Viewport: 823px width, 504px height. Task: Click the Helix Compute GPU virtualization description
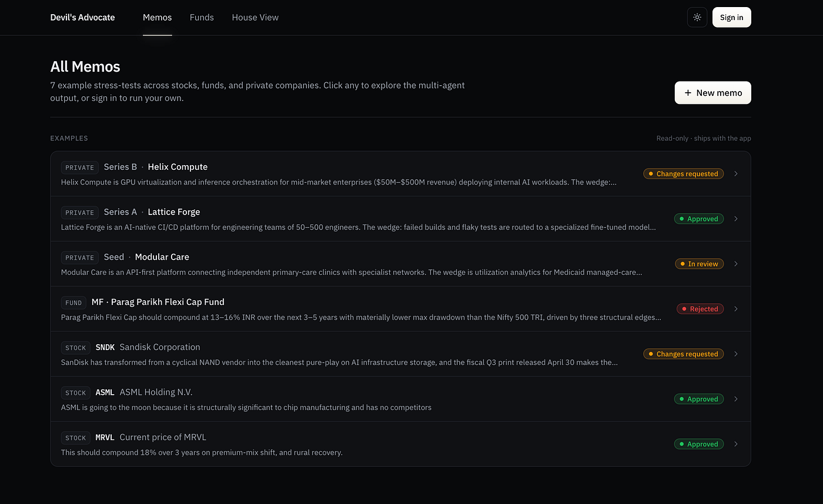339,182
